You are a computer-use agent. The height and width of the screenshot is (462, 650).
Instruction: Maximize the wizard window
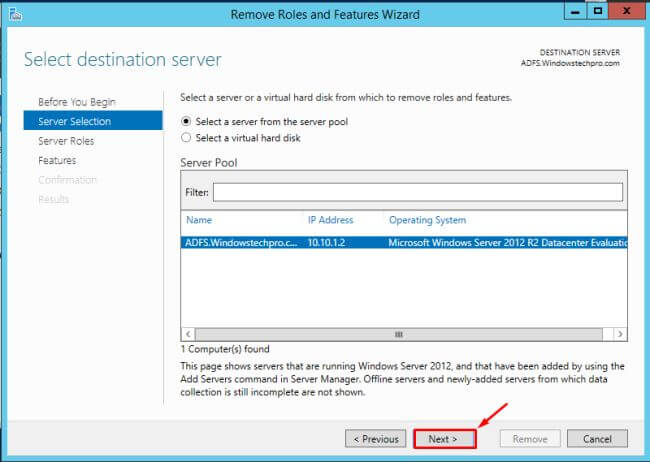click(x=598, y=11)
